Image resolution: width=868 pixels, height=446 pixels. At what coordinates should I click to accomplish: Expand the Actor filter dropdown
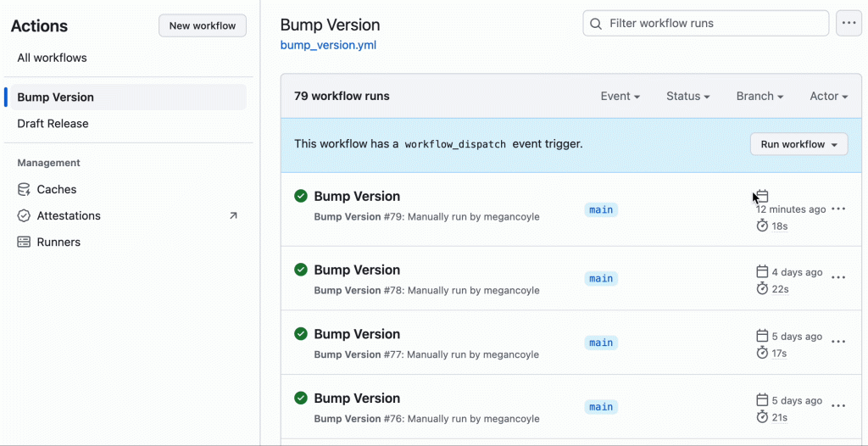[x=829, y=97]
